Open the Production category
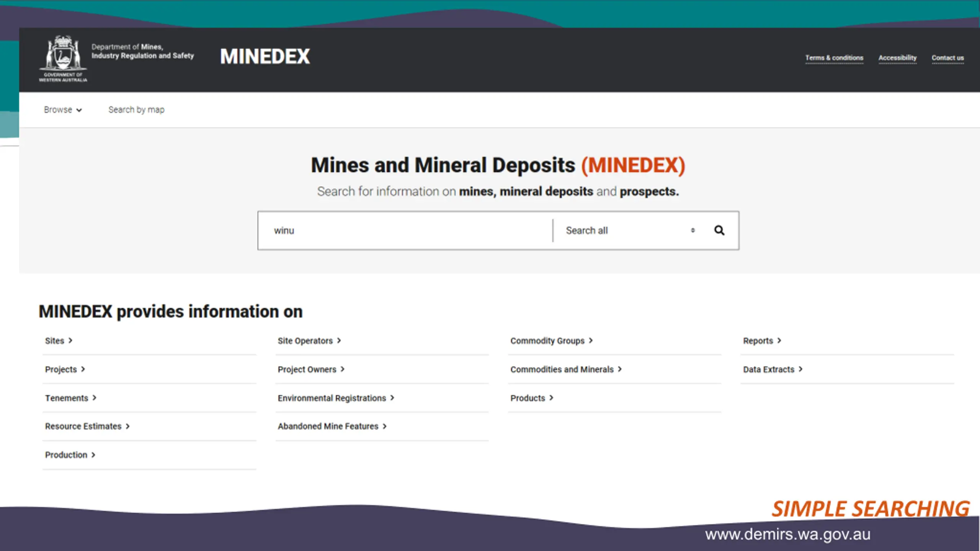The height and width of the screenshot is (551, 980). click(70, 455)
